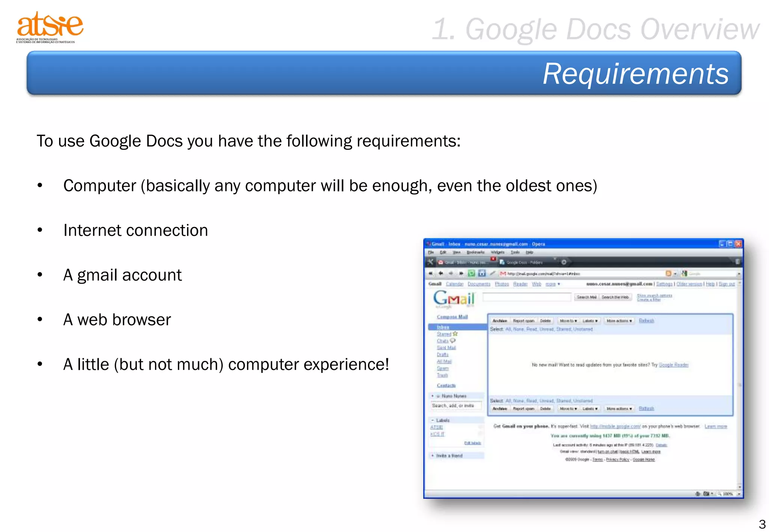Viewport: 769px width, 532px height.
Task: Click the blue Home icon in Opera
Action: [x=482, y=274]
